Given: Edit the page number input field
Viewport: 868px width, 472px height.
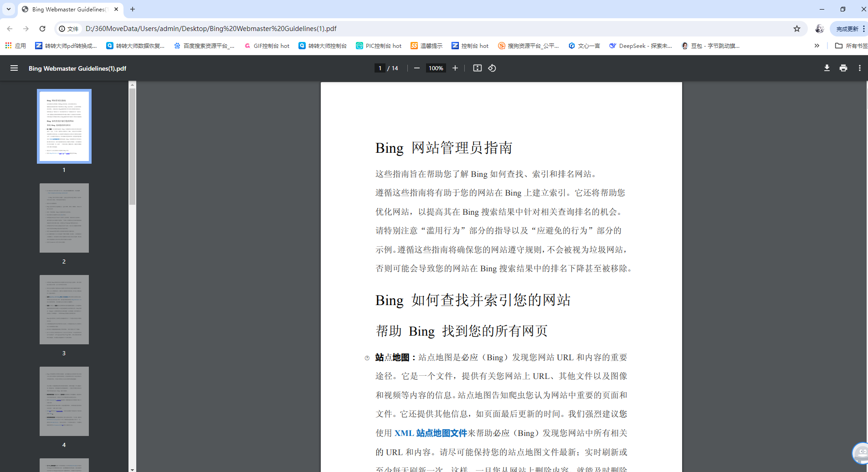Looking at the screenshot, I should (380, 68).
